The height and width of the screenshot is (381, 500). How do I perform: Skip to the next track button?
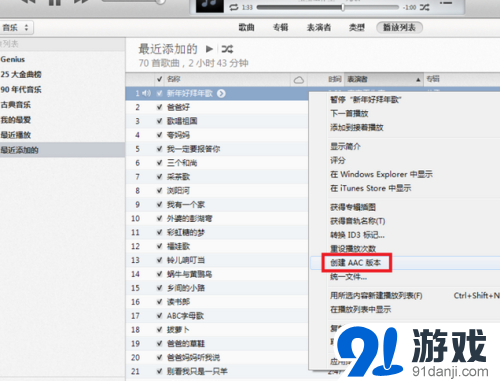(82, 2)
